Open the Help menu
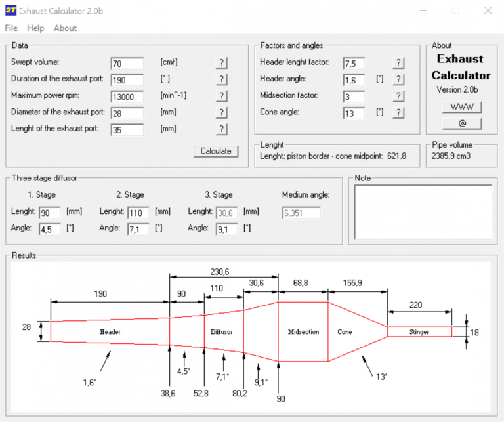The width and height of the screenshot is (504, 422). pyautogui.click(x=35, y=28)
